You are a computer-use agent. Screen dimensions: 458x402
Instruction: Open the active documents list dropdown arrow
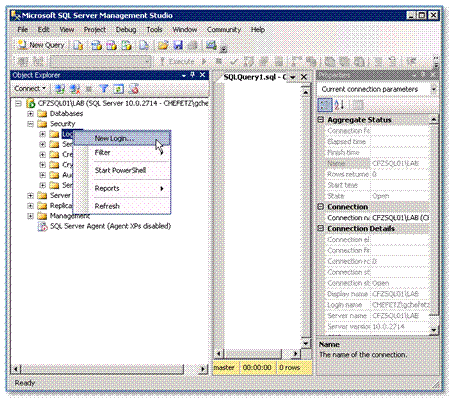pyautogui.click(x=293, y=77)
